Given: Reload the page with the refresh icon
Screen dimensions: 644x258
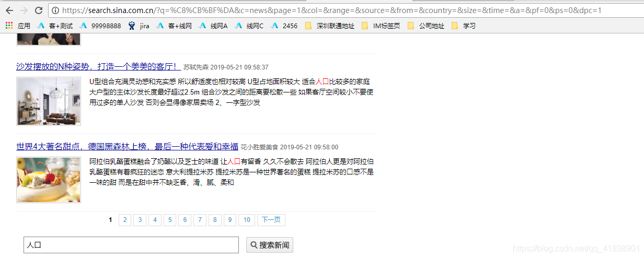Looking at the screenshot, I should click(38, 10).
